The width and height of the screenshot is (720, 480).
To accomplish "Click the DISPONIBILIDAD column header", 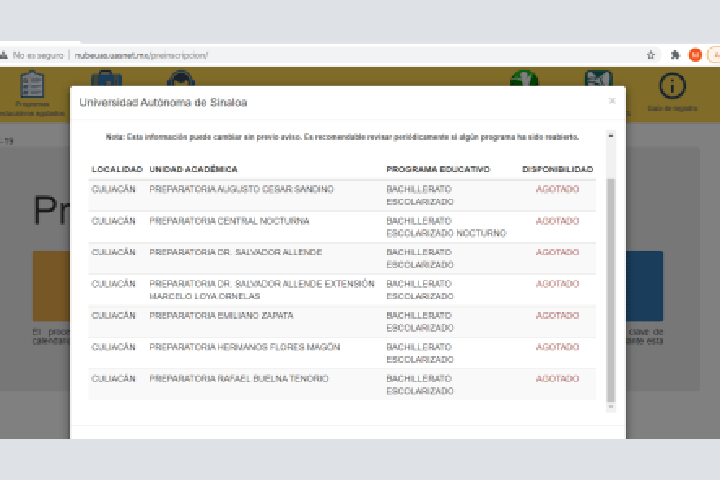I will pos(557,169).
